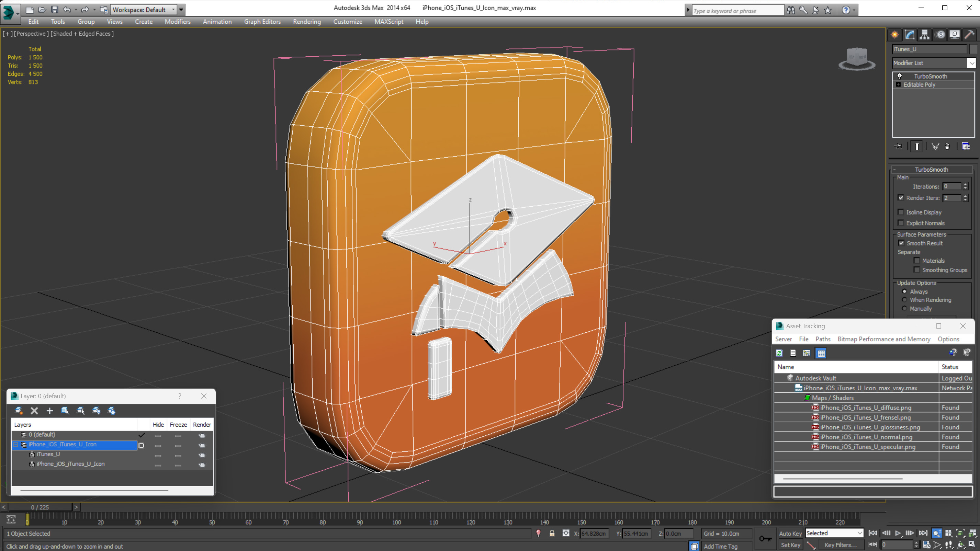Expand the Editable Poly stack entry
This screenshot has width=980, height=551.
[x=899, y=85]
